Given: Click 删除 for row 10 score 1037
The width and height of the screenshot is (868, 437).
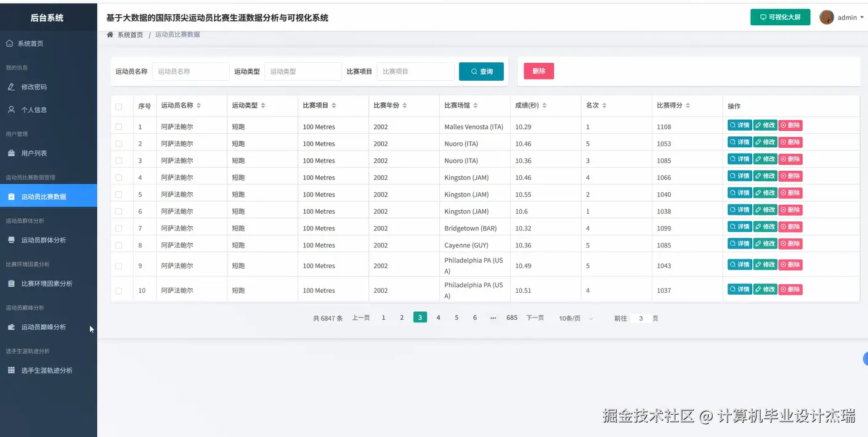Looking at the screenshot, I should click(790, 289).
